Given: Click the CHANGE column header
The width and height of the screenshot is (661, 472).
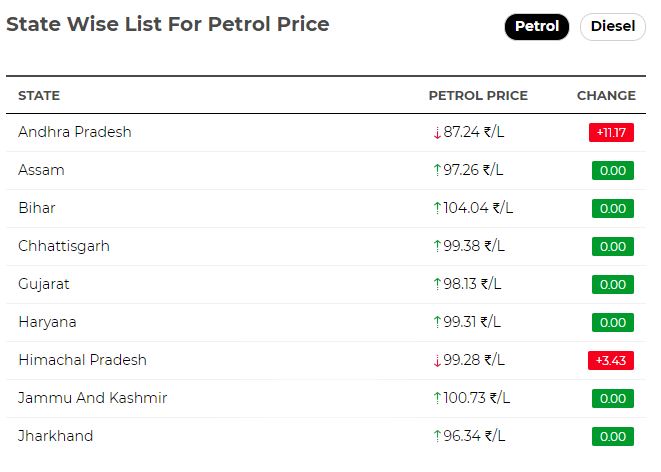Looking at the screenshot, I should coord(606,96).
